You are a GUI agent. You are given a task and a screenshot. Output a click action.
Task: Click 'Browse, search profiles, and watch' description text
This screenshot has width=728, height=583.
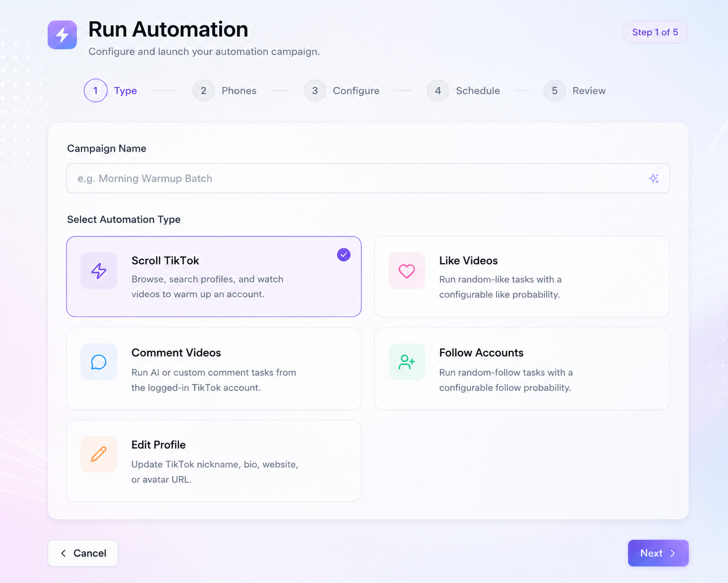pyautogui.click(x=207, y=279)
